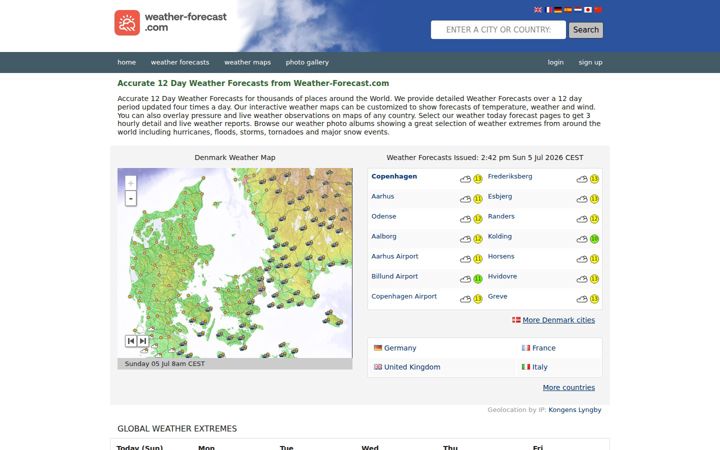Viewport: 720px width, 450px height.
Task: Click the 'Sunday 05 Jul 8am CEST' map caption
Action: click(x=165, y=364)
